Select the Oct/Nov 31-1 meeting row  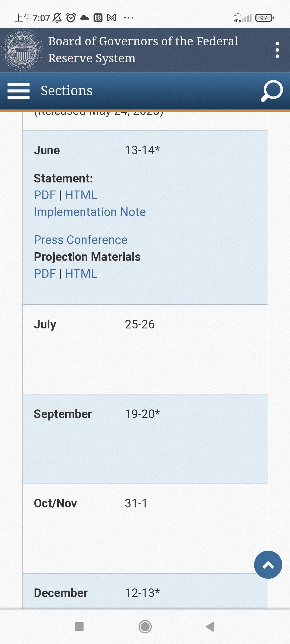click(145, 529)
